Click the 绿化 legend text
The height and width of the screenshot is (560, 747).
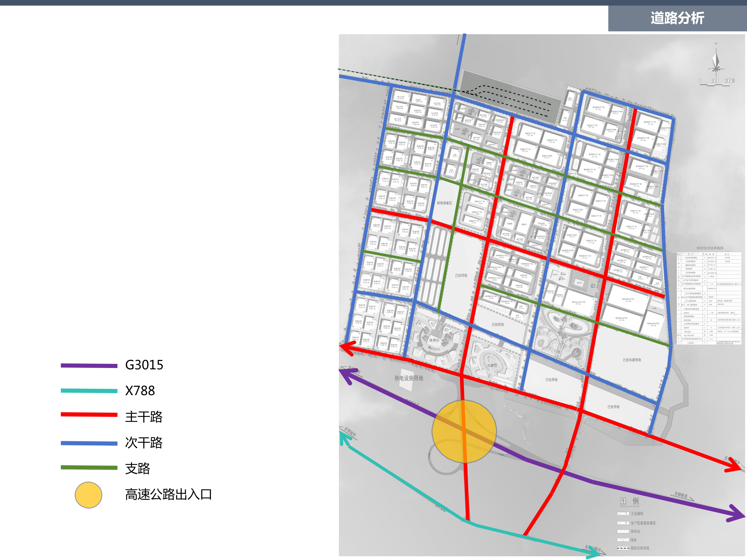(x=634, y=540)
